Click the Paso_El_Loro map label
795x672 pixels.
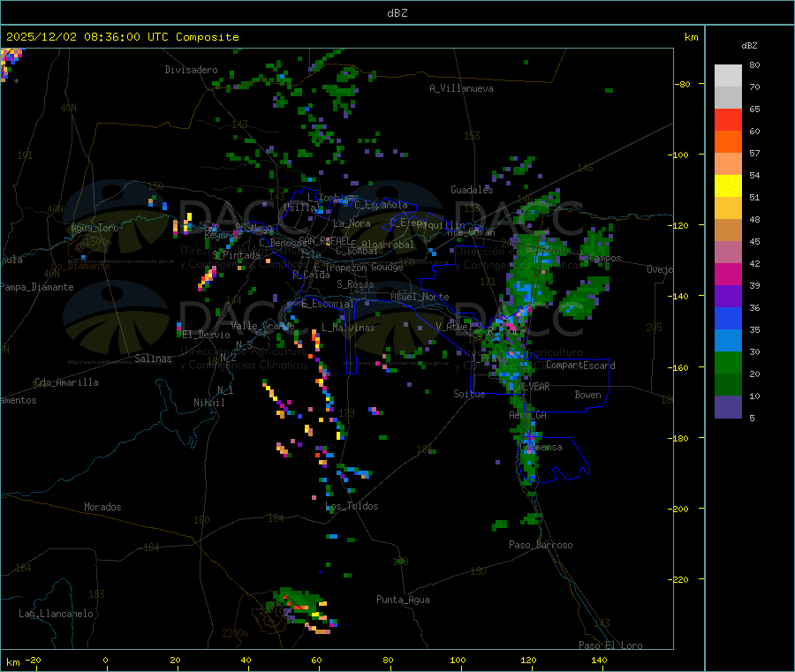[x=610, y=646]
